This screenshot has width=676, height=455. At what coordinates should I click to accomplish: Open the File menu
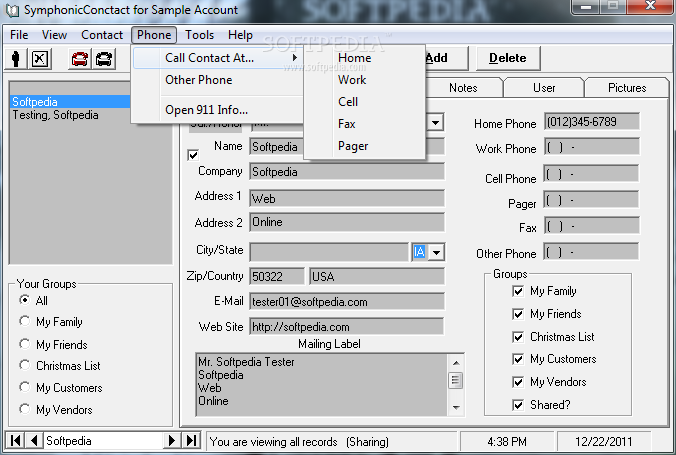(19, 35)
